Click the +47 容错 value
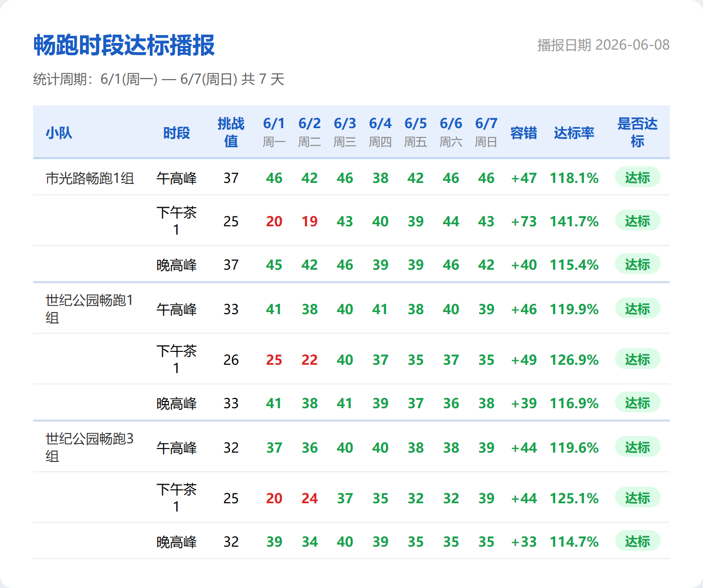 pyautogui.click(x=524, y=178)
